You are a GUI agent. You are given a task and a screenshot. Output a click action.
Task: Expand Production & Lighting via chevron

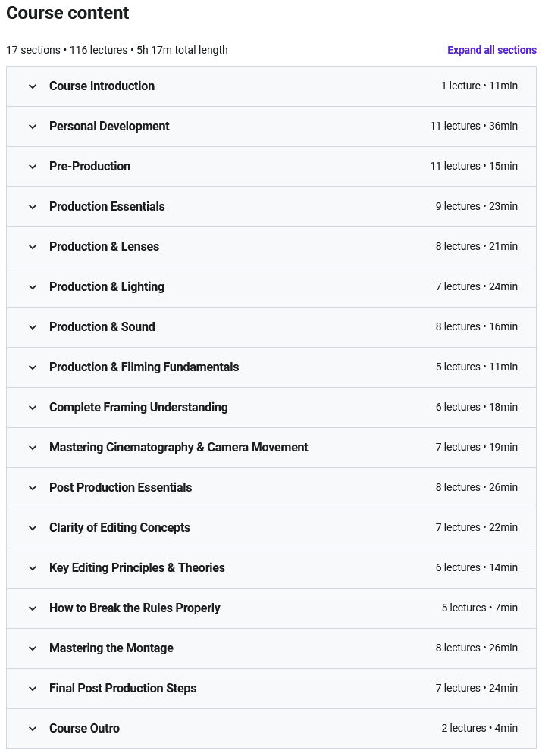pyautogui.click(x=33, y=287)
